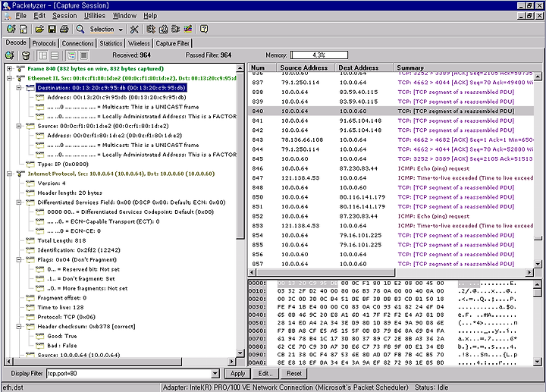Click the third bug icon in toolbar
The width and height of the screenshot is (546, 392).
175,30
